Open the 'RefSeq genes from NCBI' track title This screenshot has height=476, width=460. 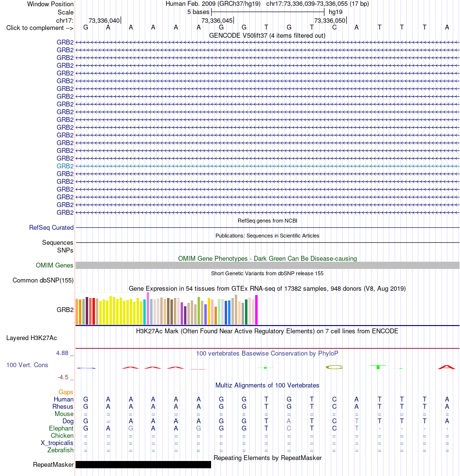[x=267, y=221]
